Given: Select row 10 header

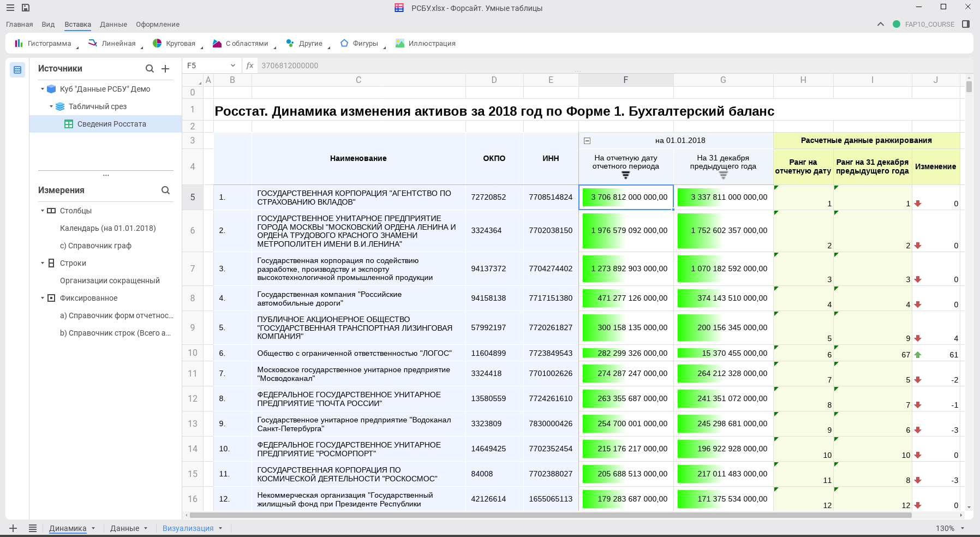Looking at the screenshot, I should [192, 353].
